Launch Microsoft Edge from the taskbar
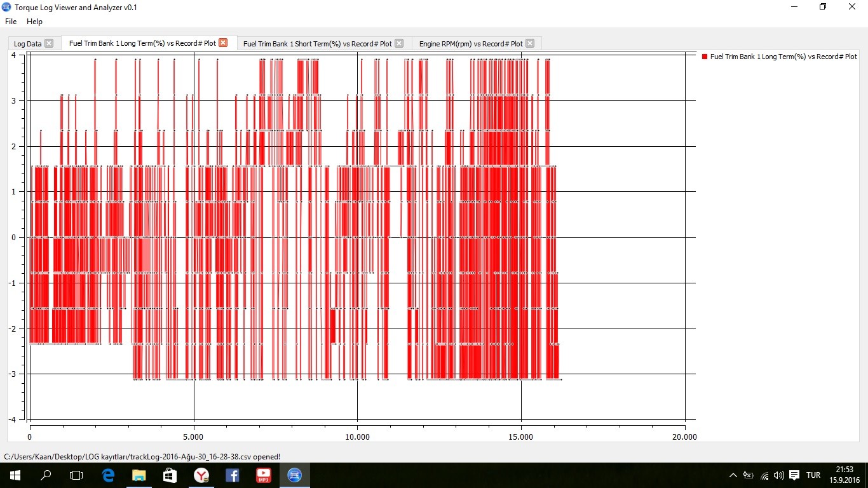Image resolution: width=868 pixels, height=488 pixels. coord(108,475)
